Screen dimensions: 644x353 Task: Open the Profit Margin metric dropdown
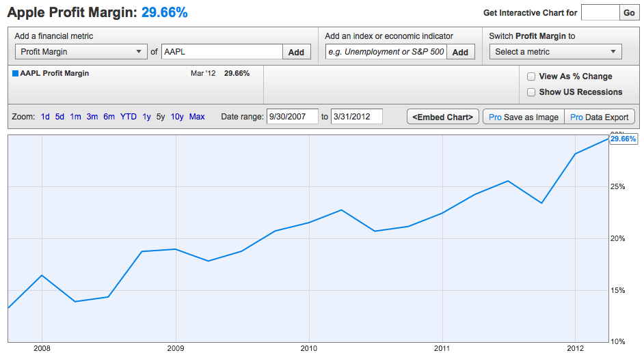(x=81, y=52)
